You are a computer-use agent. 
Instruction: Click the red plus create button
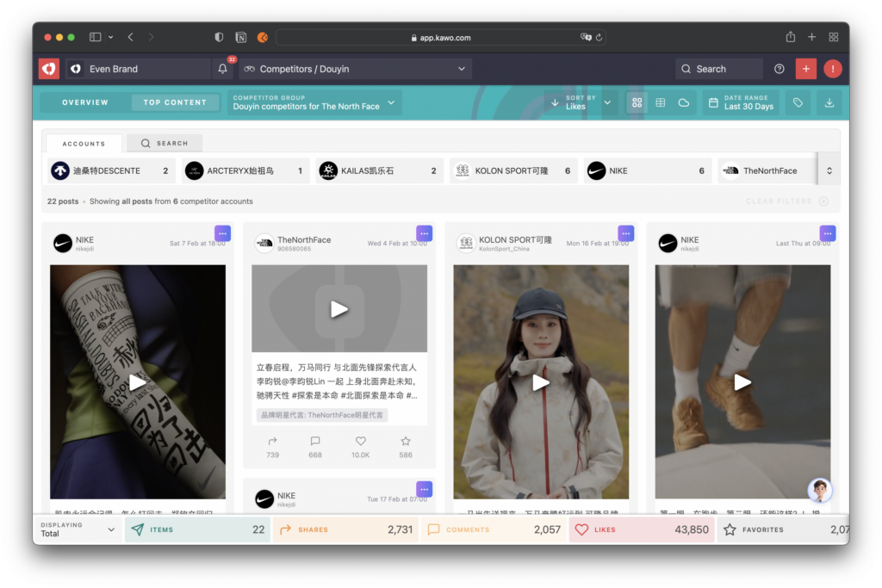coord(806,69)
